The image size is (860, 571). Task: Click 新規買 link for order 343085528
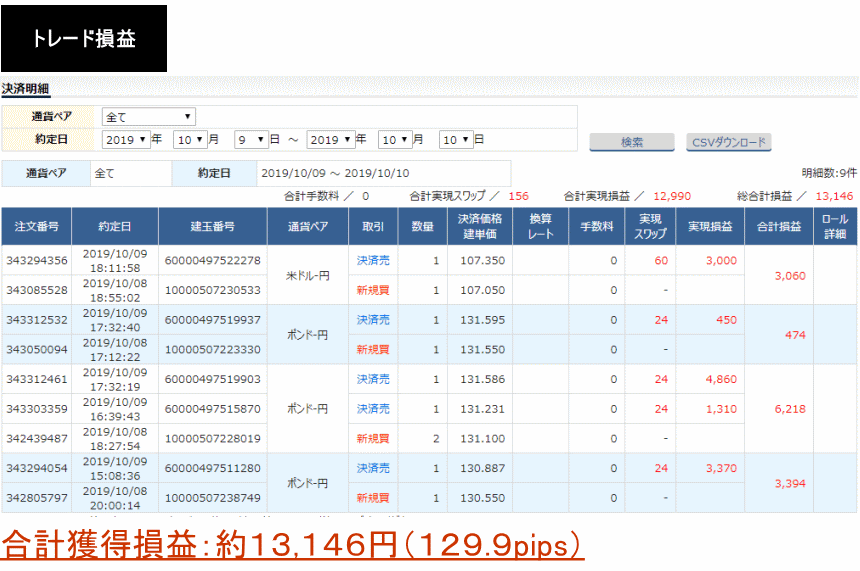pos(373,290)
